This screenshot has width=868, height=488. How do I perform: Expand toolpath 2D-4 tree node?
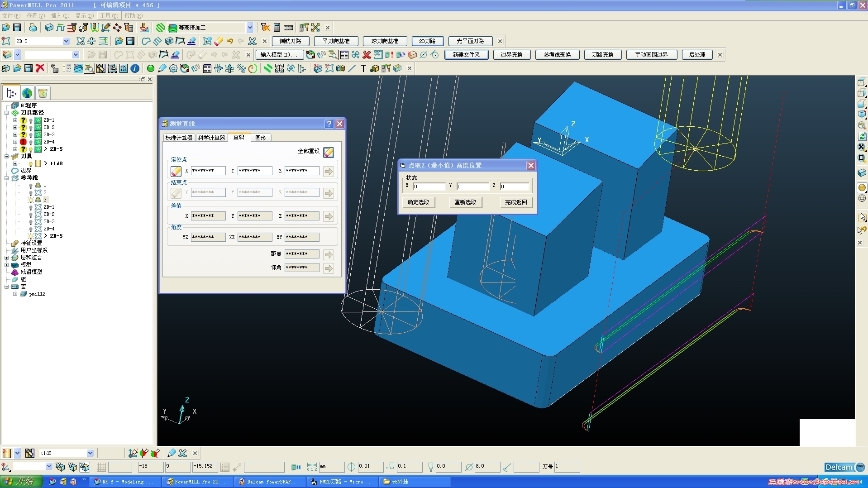tap(15, 142)
